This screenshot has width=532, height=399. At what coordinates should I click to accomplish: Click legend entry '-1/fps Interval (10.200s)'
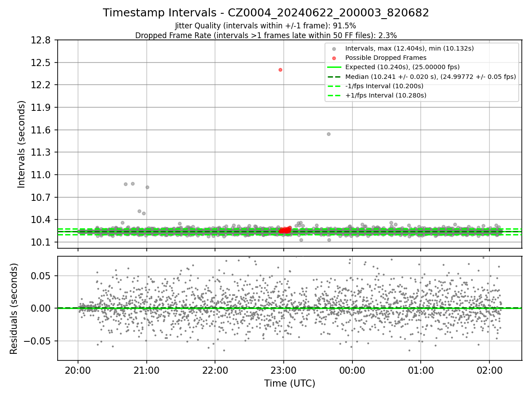(x=384, y=86)
